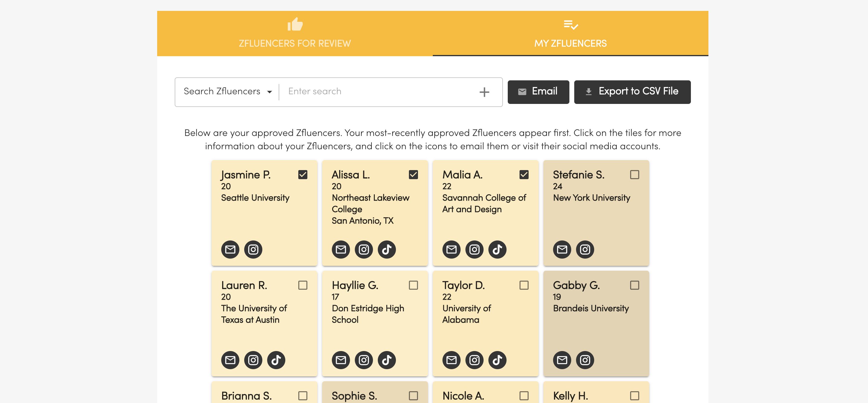The width and height of the screenshot is (868, 403).
Task: Email Lauren R. via envelope icon
Action: pos(230,360)
